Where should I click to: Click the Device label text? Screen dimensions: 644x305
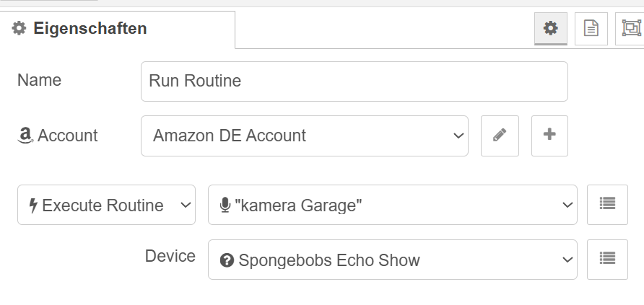[x=170, y=256]
